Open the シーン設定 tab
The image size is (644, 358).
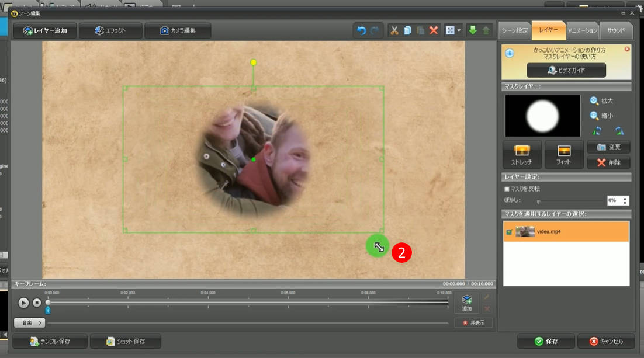point(515,30)
